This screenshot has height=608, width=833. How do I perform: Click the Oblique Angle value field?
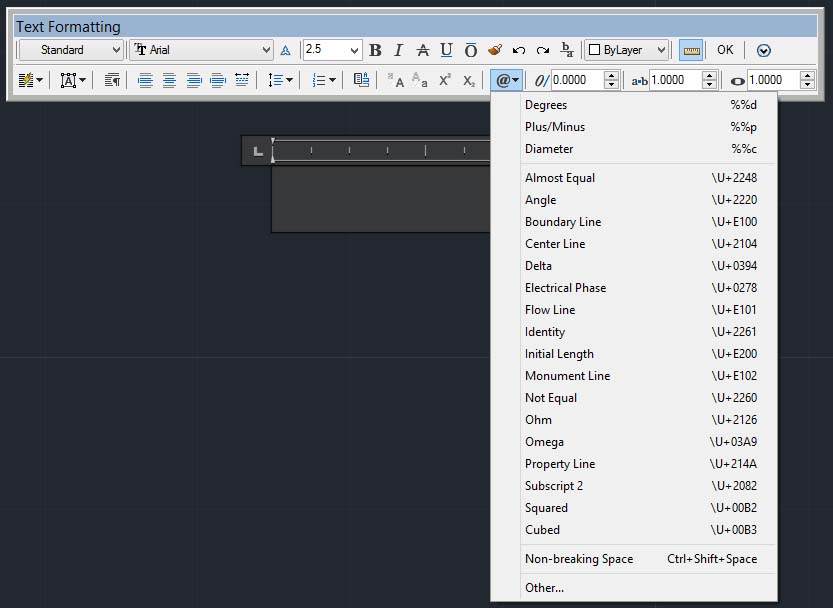pyautogui.click(x=577, y=80)
